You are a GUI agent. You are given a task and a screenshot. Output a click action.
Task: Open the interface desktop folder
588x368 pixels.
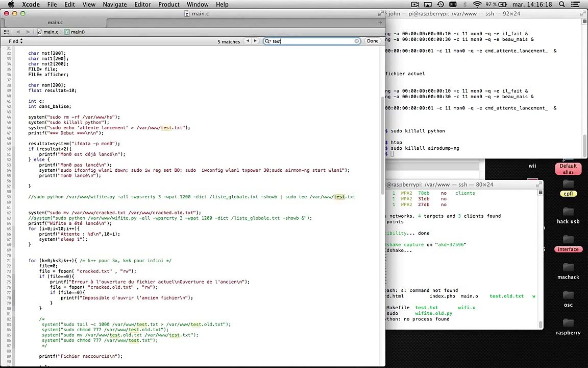coord(568,243)
